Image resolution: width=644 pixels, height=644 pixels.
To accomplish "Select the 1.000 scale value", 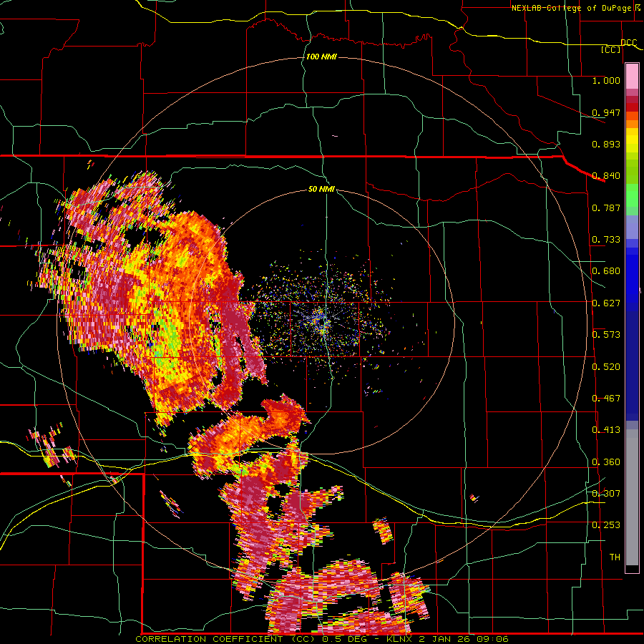I will (606, 80).
